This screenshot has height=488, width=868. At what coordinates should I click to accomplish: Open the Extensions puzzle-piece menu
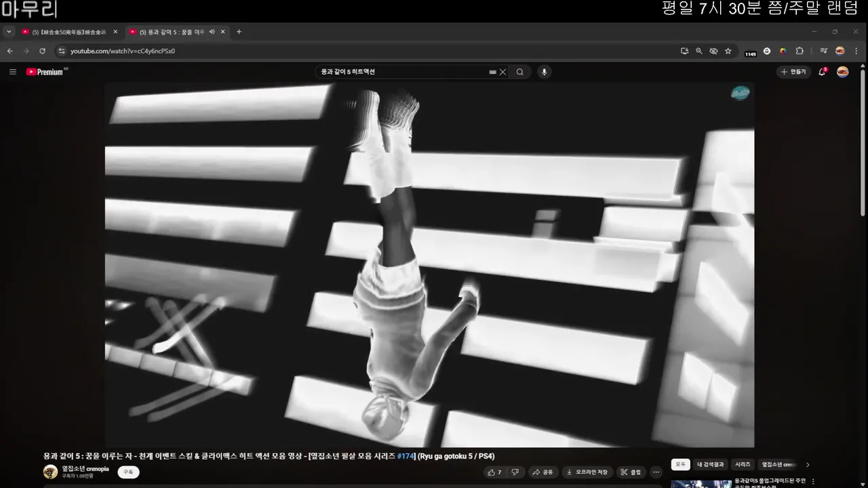click(800, 51)
